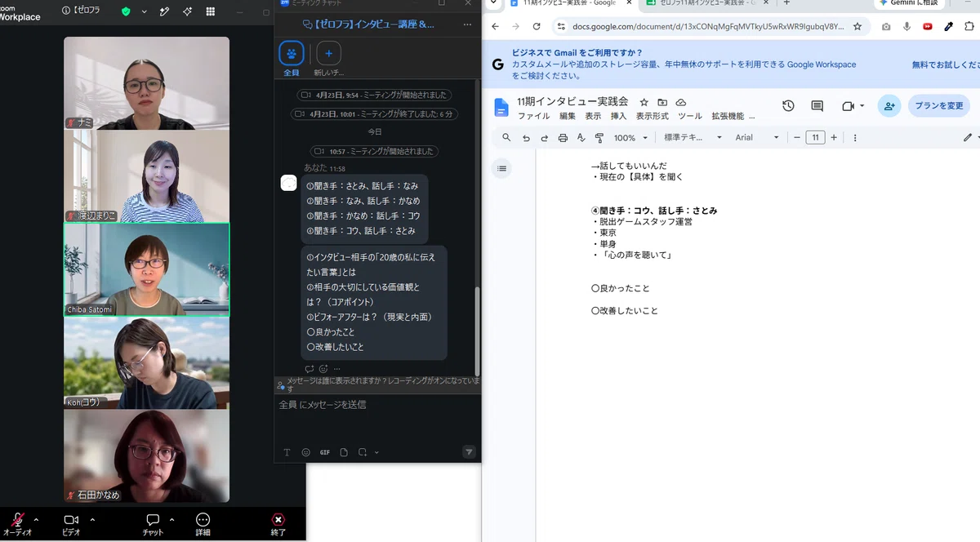Image resolution: width=980 pixels, height=542 pixels.
Task: Open emoji picker in chat composer
Action: (305, 452)
